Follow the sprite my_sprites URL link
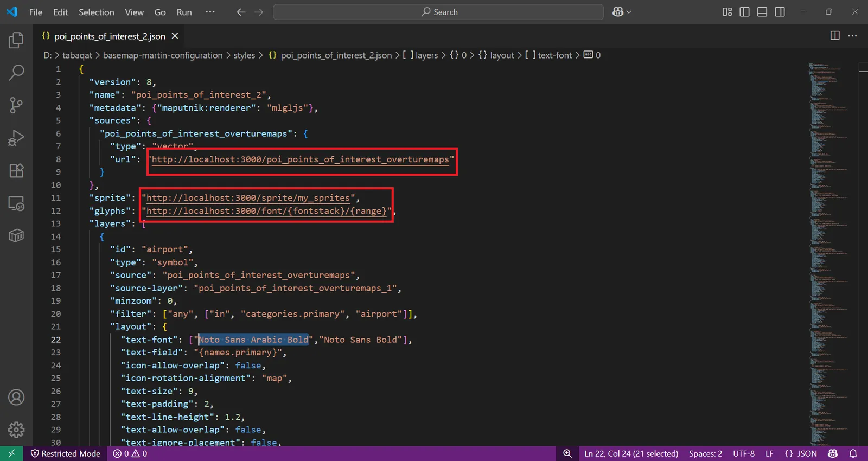 (248, 198)
